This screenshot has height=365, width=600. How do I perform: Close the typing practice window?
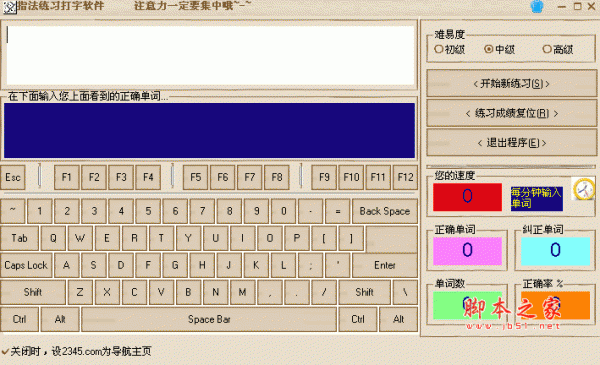(591, 7)
